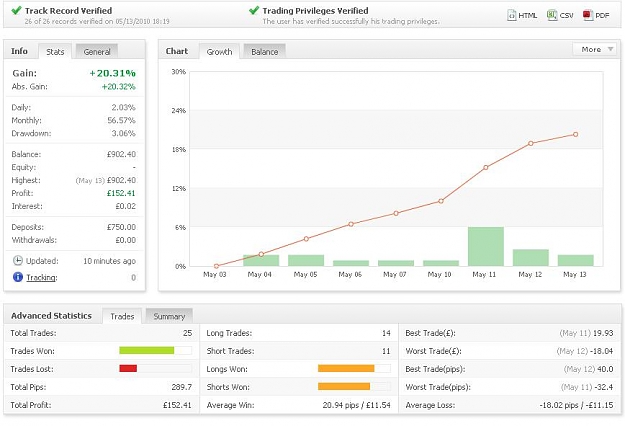Click the 30% label on chart axis
Viewport: 625px width, 426px height.
(x=179, y=72)
